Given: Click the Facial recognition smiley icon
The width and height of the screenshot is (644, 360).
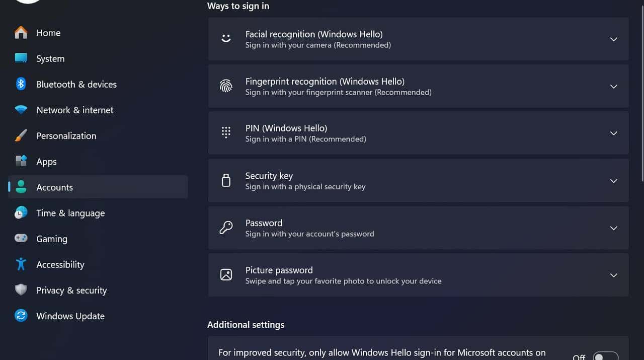Looking at the screenshot, I should pos(226,39).
